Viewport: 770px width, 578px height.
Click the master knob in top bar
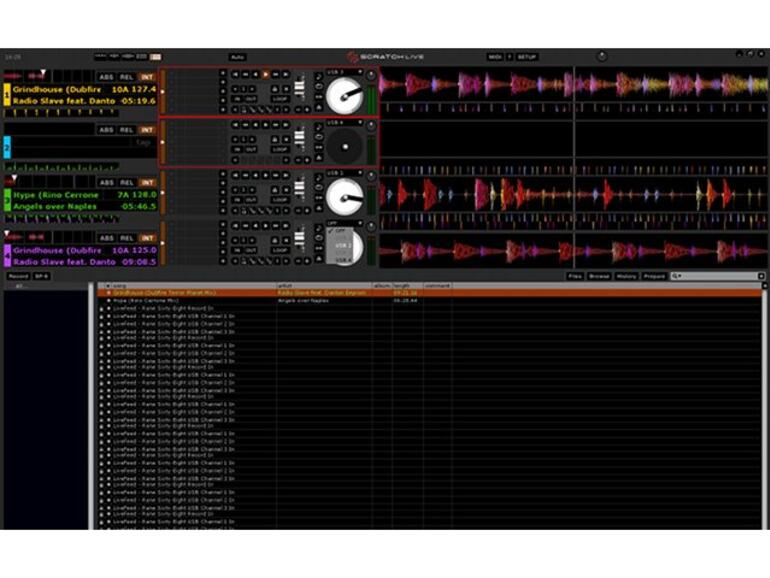point(600,57)
